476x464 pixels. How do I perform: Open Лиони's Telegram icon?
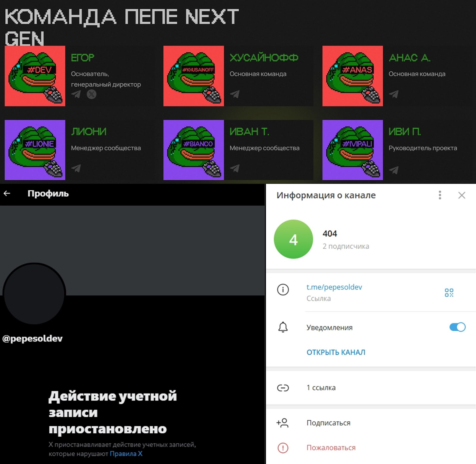76,168
